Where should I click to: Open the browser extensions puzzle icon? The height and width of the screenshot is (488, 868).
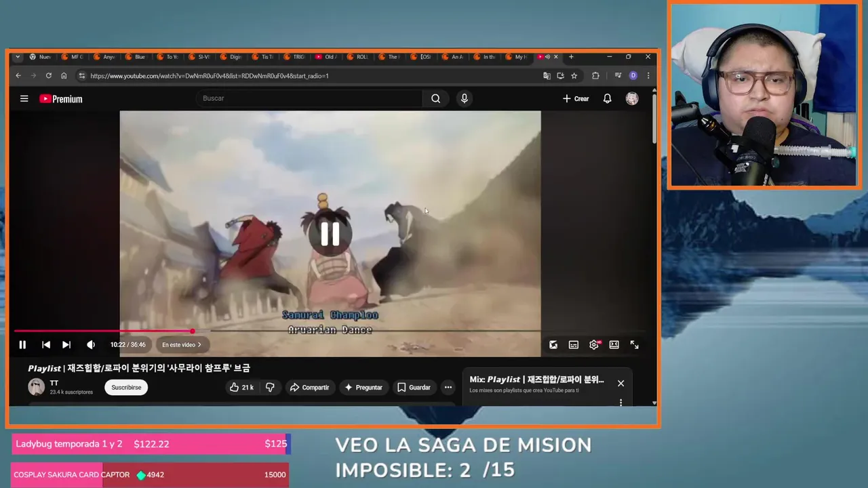(595, 76)
